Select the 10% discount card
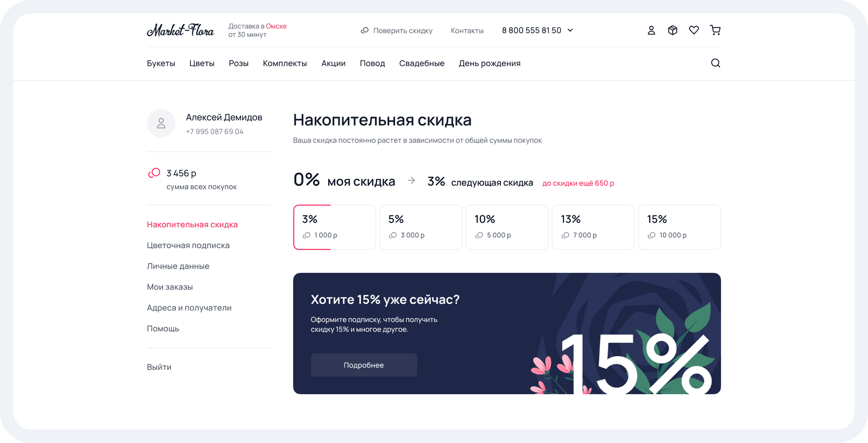The width and height of the screenshot is (868, 443). (x=507, y=227)
